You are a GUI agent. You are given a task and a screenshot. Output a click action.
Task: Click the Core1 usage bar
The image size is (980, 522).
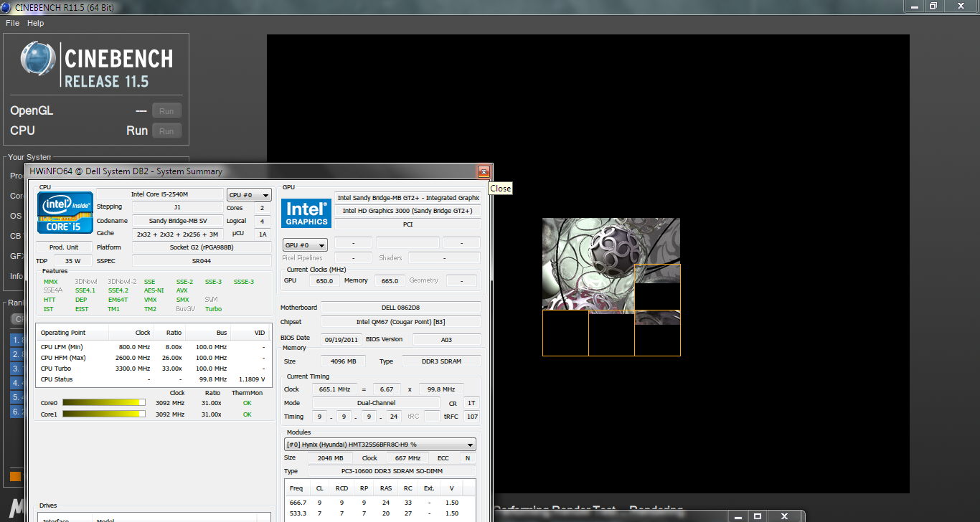[x=104, y=414]
